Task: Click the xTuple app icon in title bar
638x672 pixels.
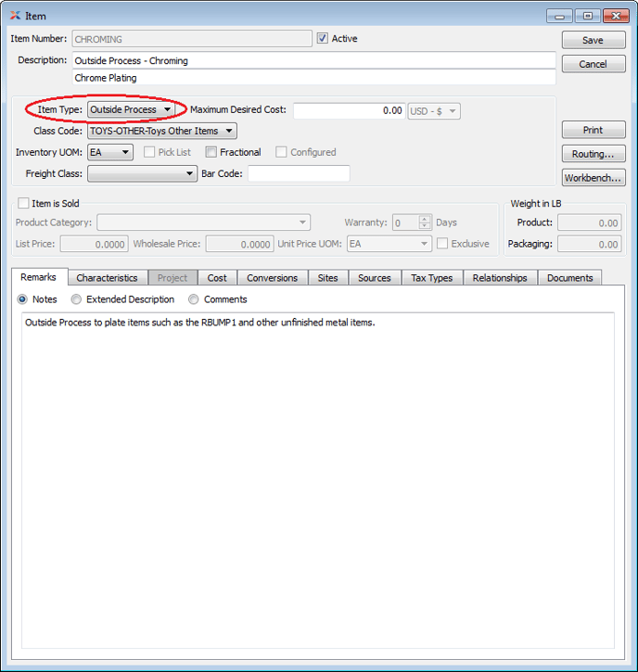Action: pos(15,16)
